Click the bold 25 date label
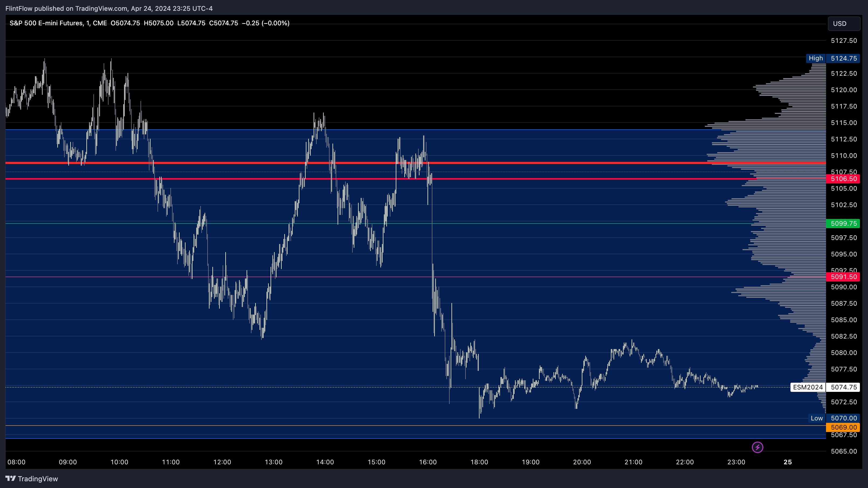The height and width of the screenshot is (488, 868). pyautogui.click(x=788, y=462)
